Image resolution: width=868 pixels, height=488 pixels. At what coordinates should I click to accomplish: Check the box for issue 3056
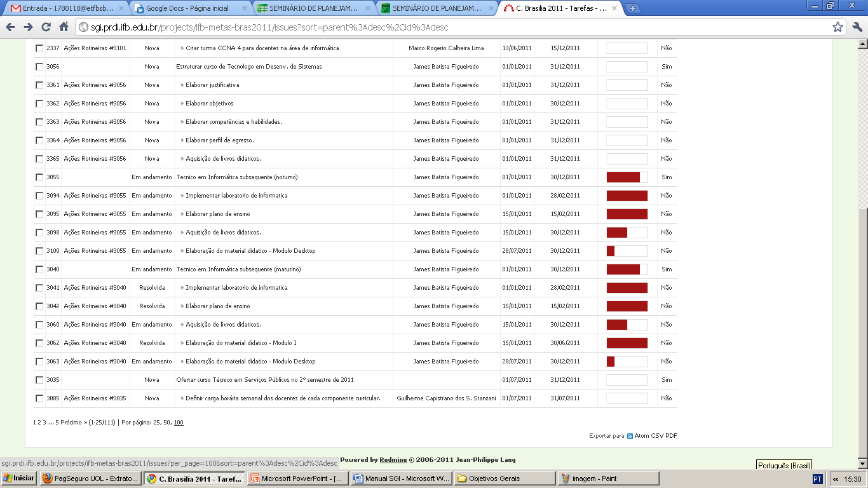point(39,67)
